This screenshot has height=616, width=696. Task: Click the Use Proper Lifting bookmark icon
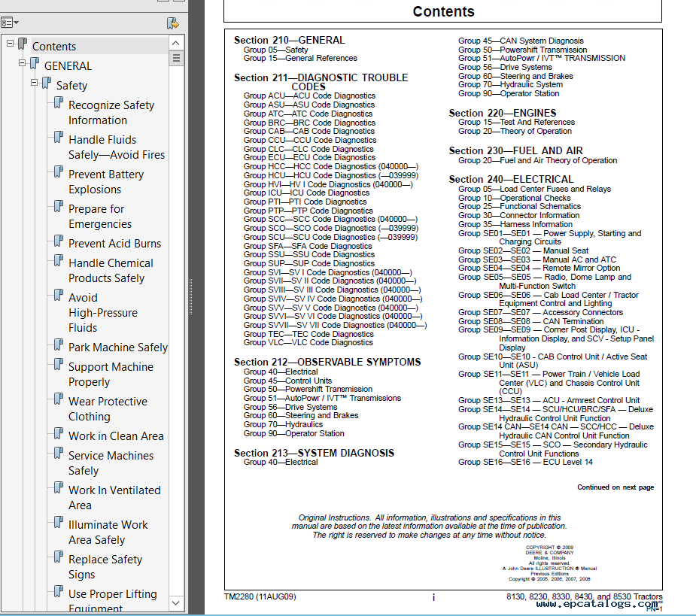coord(59,592)
